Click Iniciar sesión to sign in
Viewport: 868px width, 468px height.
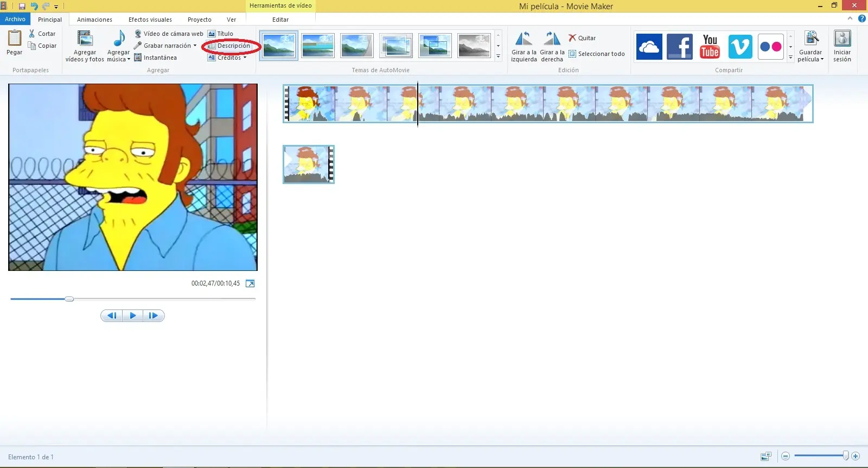pos(842,47)
